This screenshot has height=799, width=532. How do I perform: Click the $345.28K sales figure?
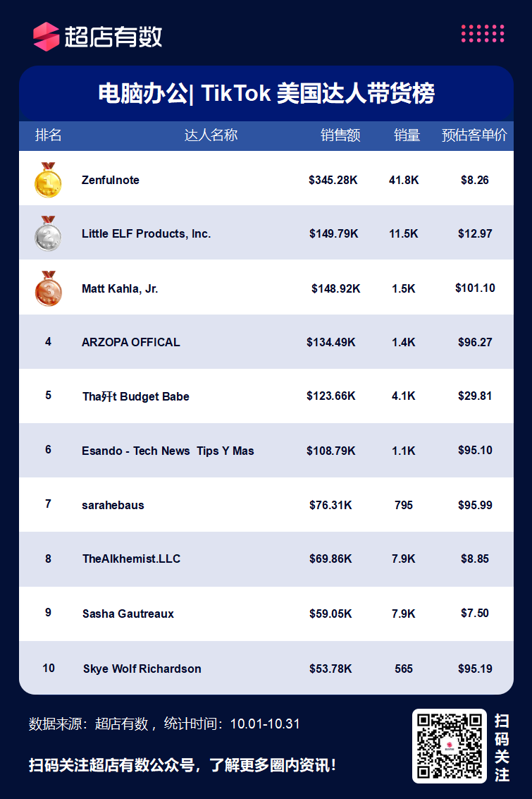(x=333, y=180)
